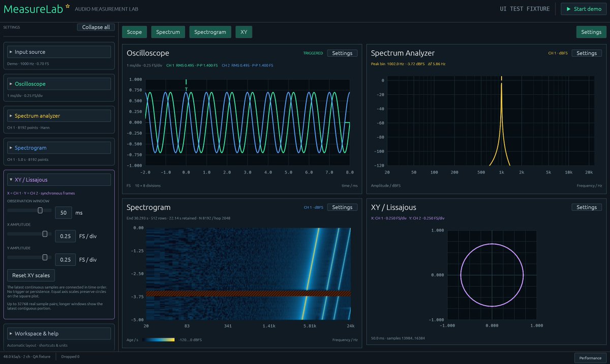610x364 pixels.
Task: Click the "10 × 8 divisions" oscilloscope caption
Action: tap(149, 186)
